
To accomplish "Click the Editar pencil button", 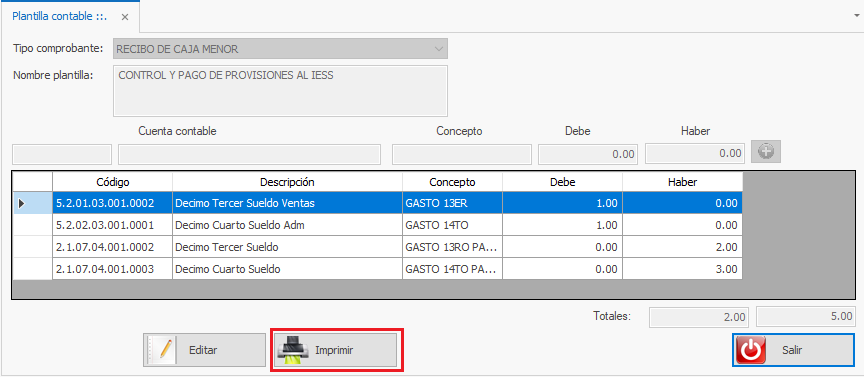I will (204, 350).
